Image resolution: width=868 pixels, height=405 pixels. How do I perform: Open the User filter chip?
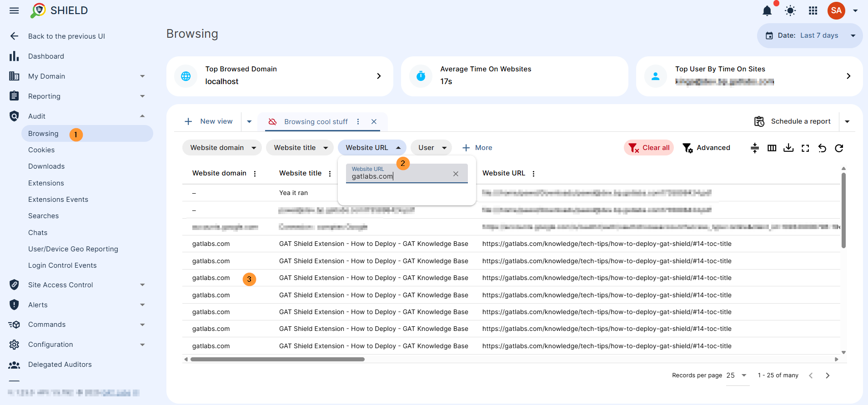coord(431,148)
